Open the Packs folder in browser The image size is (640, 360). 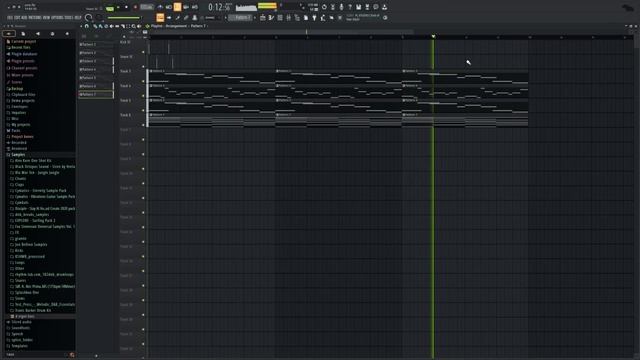[16, 131]
